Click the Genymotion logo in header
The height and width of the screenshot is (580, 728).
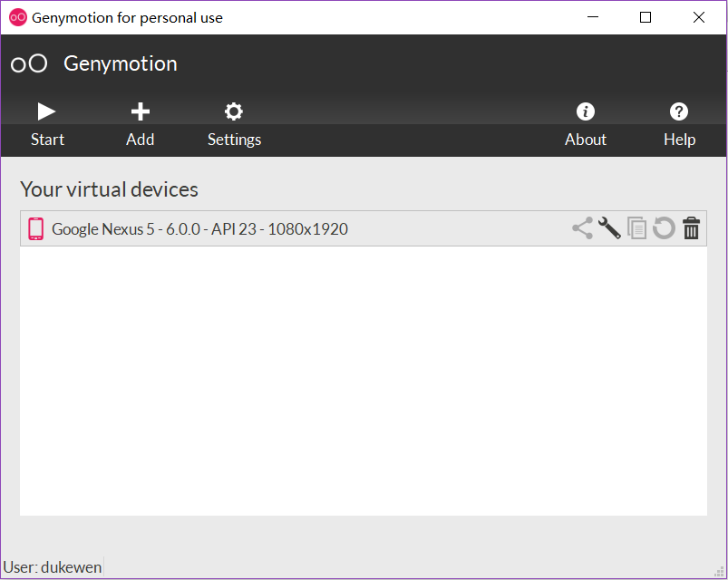tap(29, 63)
